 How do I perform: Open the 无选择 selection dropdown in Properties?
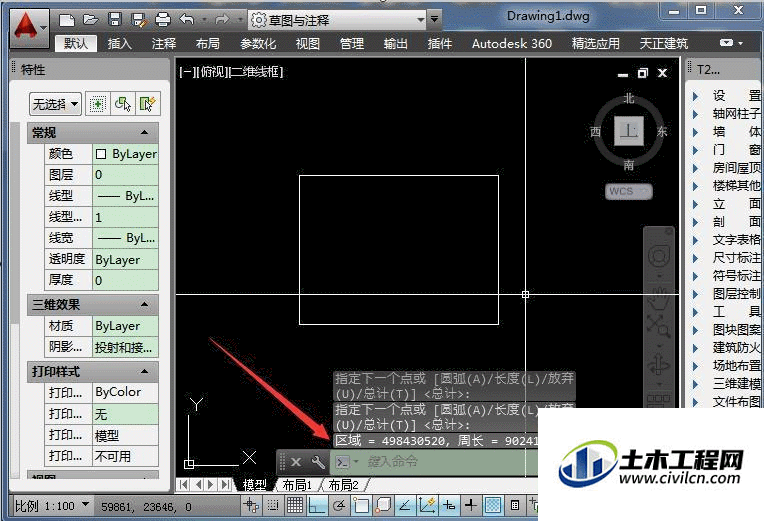(x=55, y=104)
